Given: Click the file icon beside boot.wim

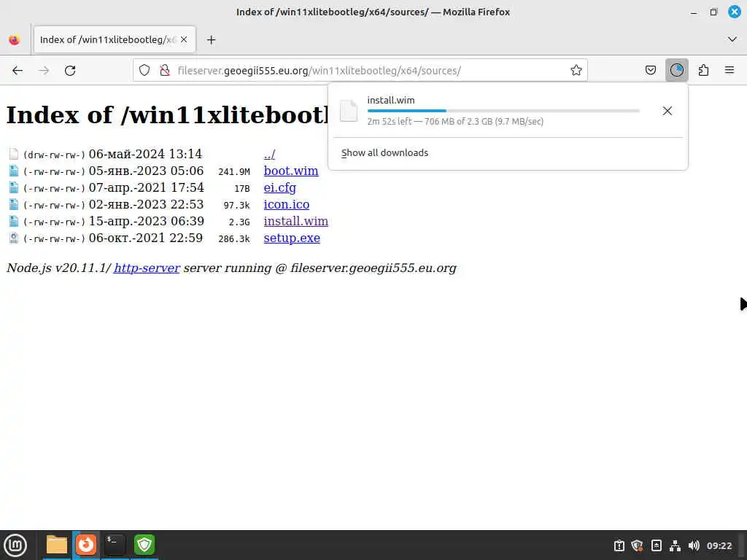Looking at the screenshot, I should [x=14, y=171].
